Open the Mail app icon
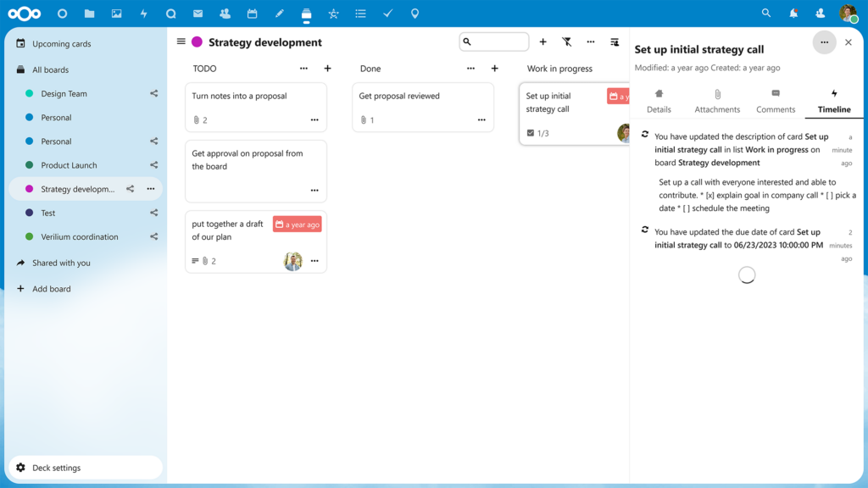 tap(198, 14)
